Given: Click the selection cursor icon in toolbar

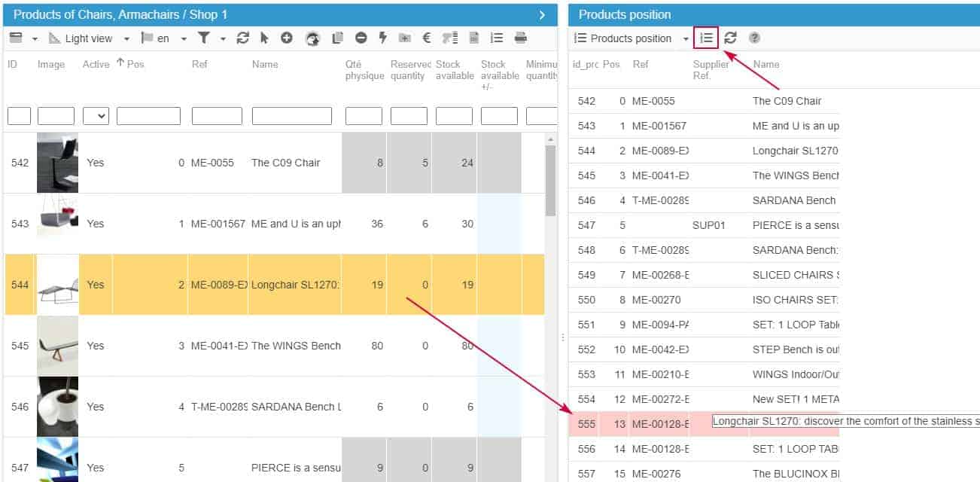Looking at the screenshot, I should point(264,38).
